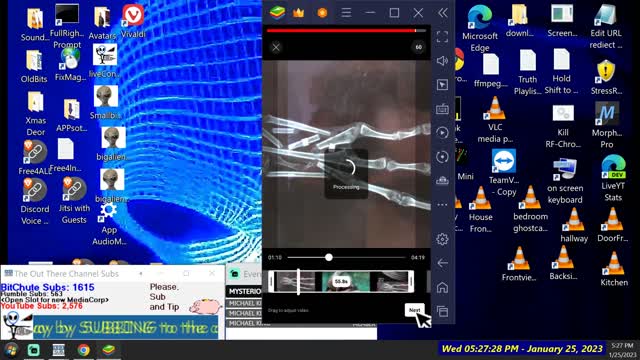
Task: Open the Kill RF-Chro desktop icon
Action: 563,126
